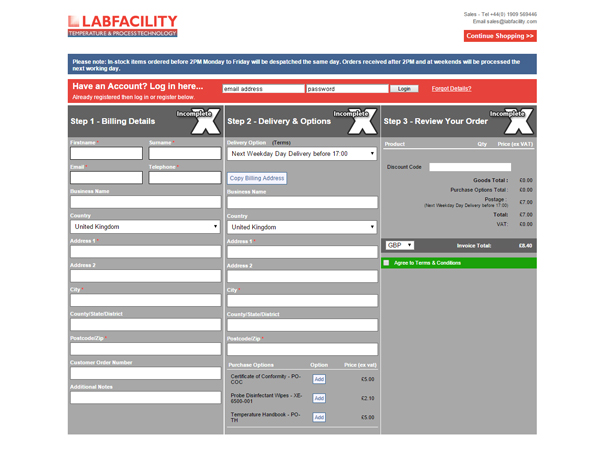Focus the billing Address 1 field
Viewport: 600px width, 450px height.
coord(145,251)
